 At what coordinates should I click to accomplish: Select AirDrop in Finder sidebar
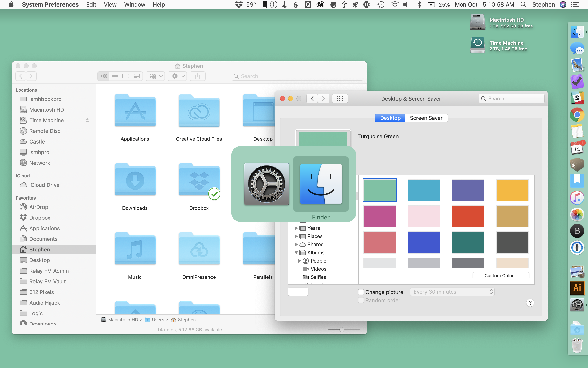pyautogui.click(x=54, y=207)
